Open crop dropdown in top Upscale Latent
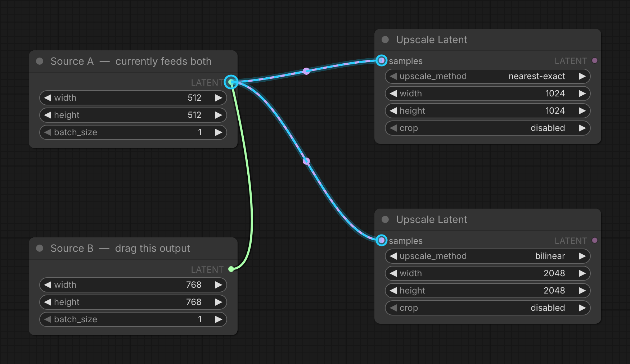 coord(488,128)
